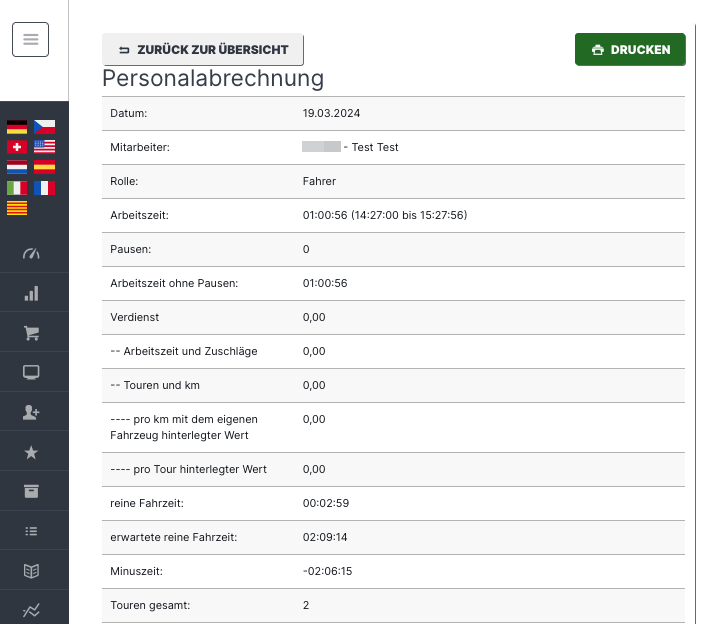This screenshot has width=706, height=624.
Task: Open the shopping cart sidebar item
Action: (31, 333)
